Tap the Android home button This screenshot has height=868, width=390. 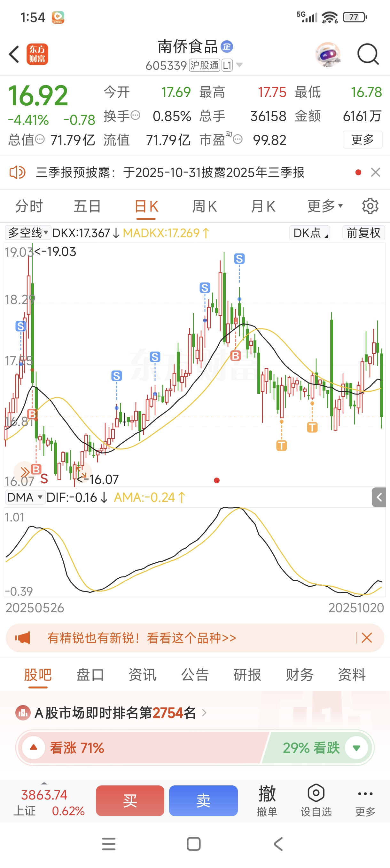pyautogui.click(x=193, y=844)
